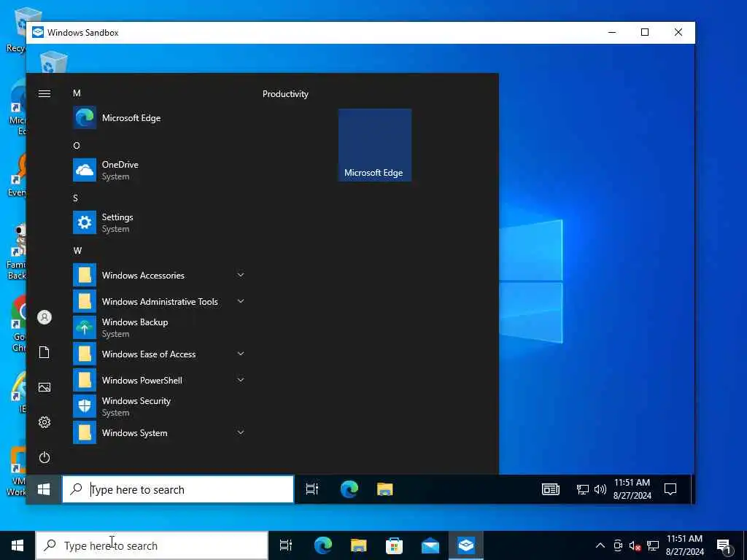The image size is (747, 560).
Task: Open Microsoft Store on the host taskbar
Action: click(x=394, y=545)
